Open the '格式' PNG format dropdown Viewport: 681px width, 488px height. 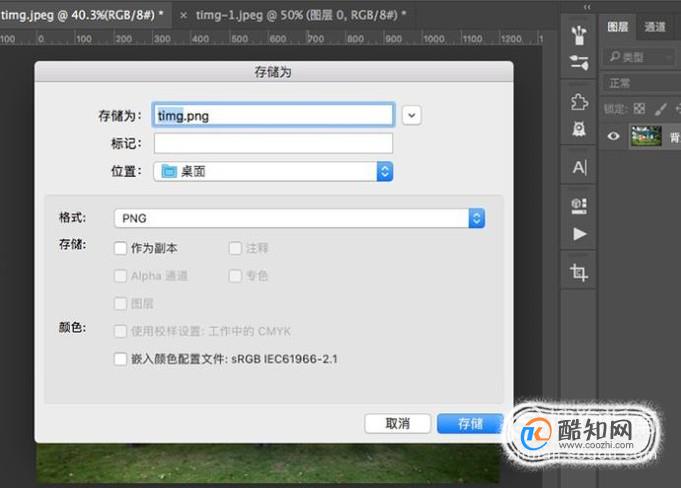(x=299, y=218)
